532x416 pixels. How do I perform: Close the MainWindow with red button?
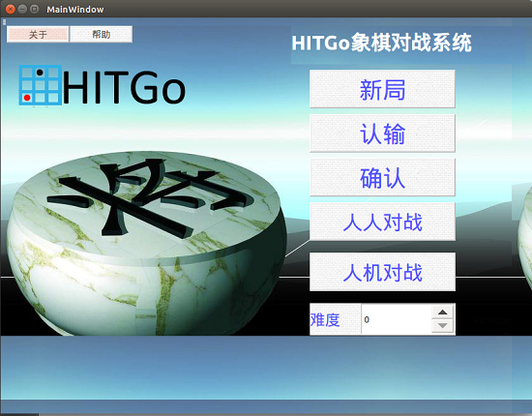coord(11,9)
